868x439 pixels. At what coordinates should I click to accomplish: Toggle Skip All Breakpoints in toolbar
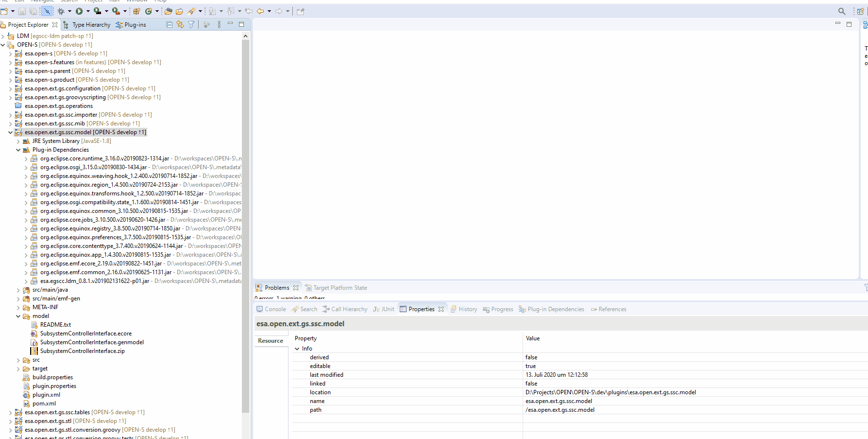click(x=47, y=11)
